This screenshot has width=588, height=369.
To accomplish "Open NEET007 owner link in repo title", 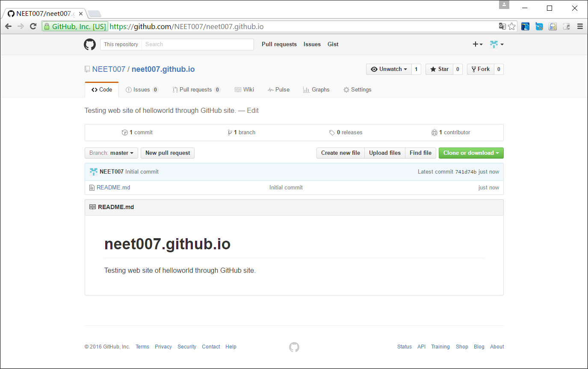I will [109, 69].
